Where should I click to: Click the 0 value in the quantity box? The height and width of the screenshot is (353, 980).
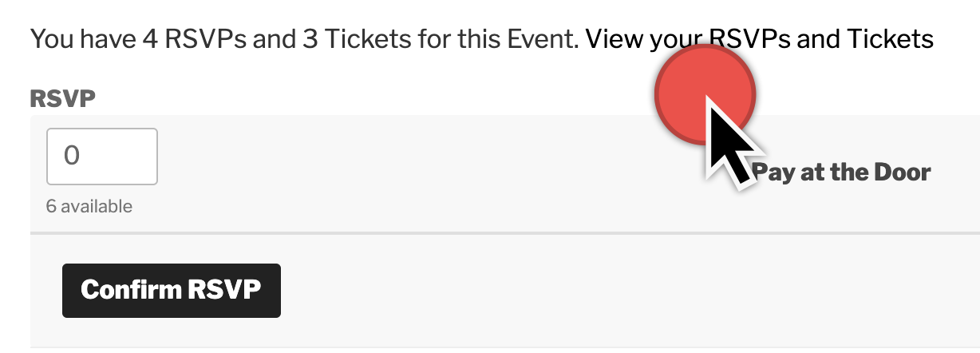coord(72,156)
